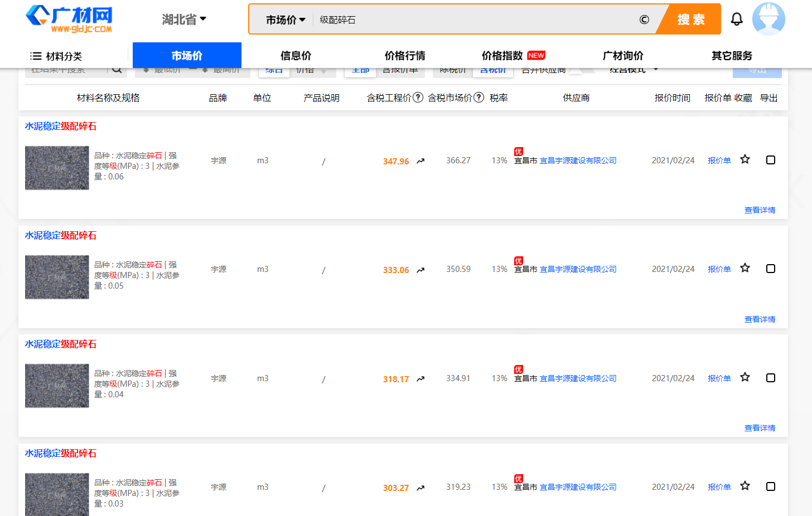
Task: Open gravel thumbnail in the 347.96 row
Action: click(57, 168)
